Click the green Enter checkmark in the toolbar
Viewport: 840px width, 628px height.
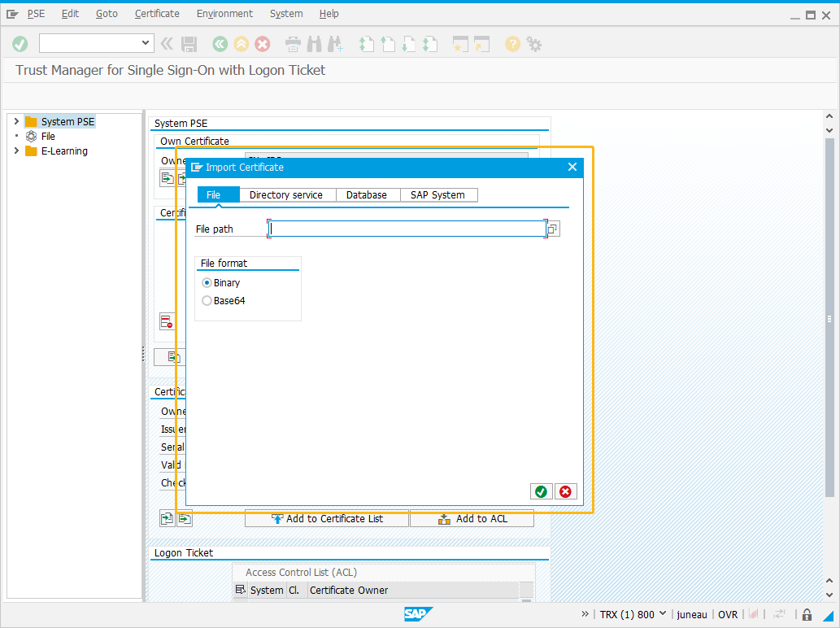tap(20, 44)
